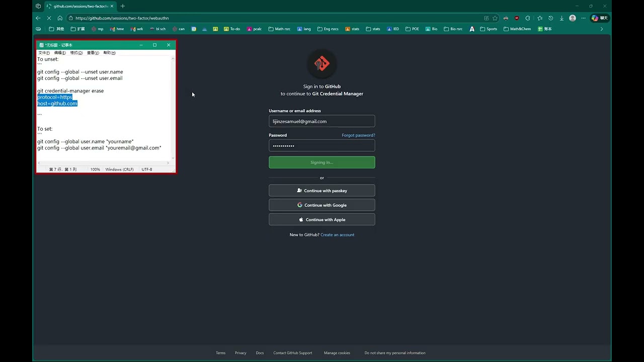Viewport: 644px width, 362px height.
Task: Open Notepad 帮助(H) menu
Action: [x=110, y=53]
